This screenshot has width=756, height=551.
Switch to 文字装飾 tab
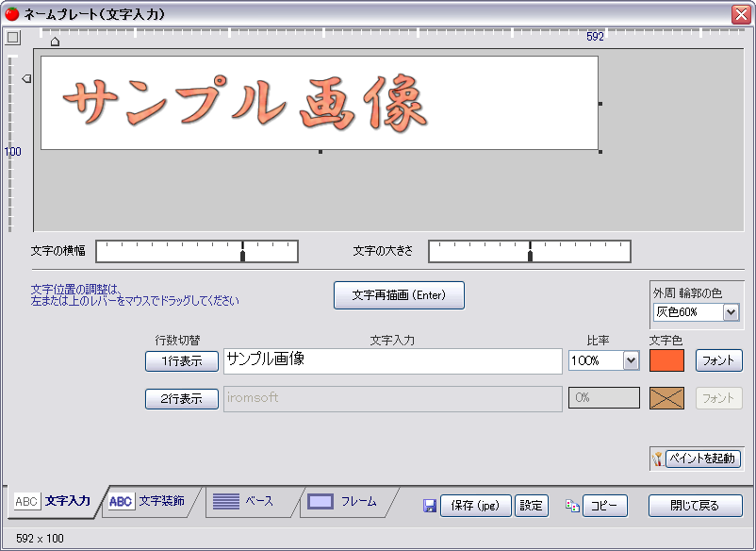point(149,501)
